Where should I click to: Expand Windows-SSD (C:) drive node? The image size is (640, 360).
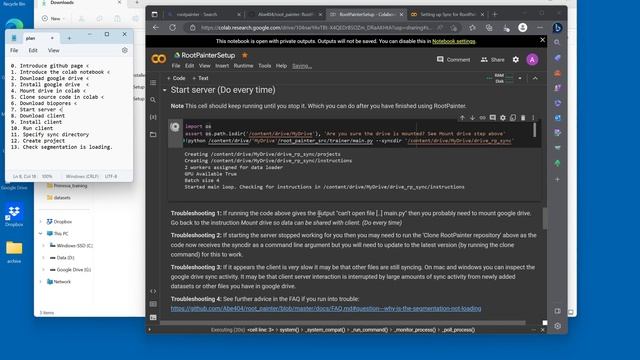point(43,246)
